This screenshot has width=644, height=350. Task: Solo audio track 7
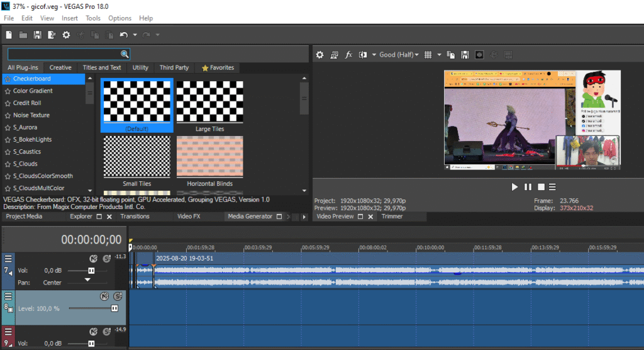[106, 258]
